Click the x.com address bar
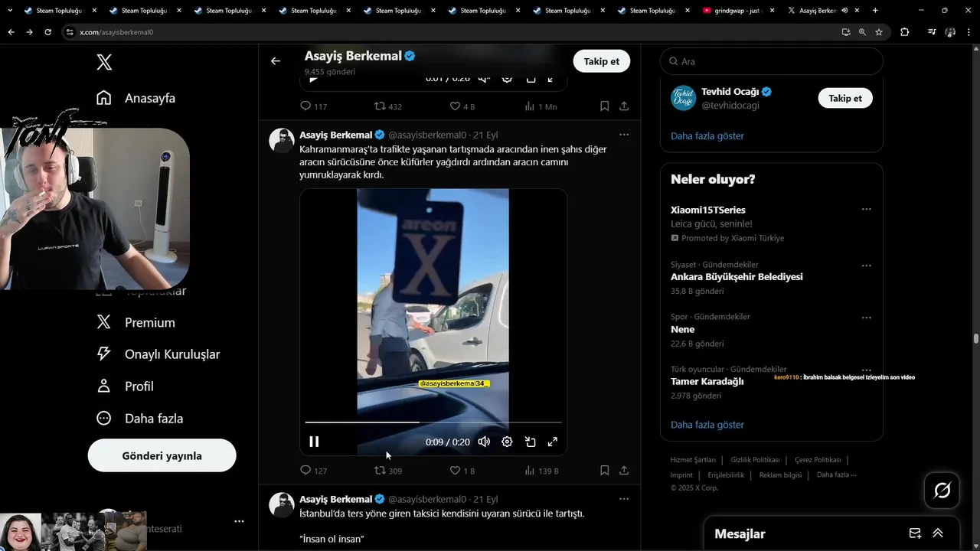980x551 pixels. 452,32
